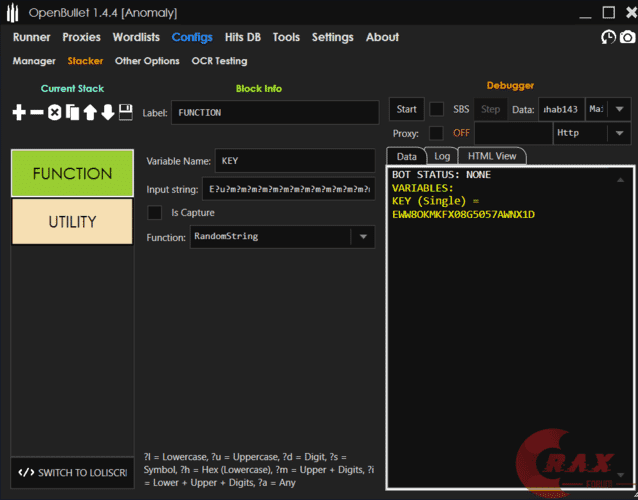The height and width of the screenshot is (500, 638).
Task: Remove selected block with minus icon
Action: coord(37,112)
